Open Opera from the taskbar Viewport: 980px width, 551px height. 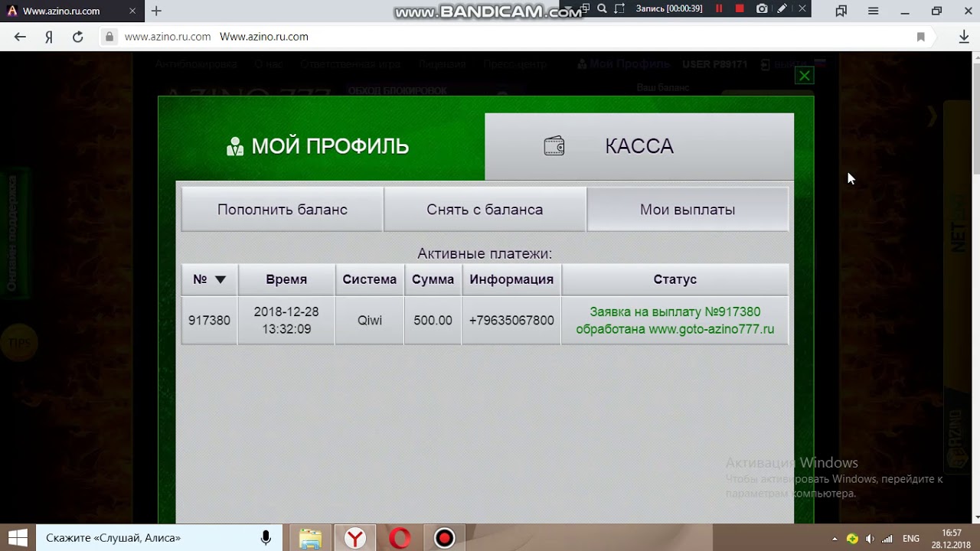(x=400, y=538)
